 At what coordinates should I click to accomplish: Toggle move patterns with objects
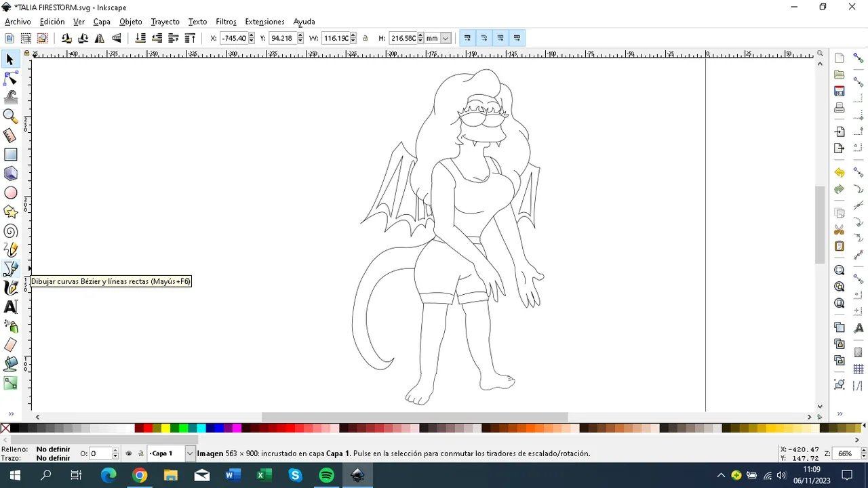point(517,38)
